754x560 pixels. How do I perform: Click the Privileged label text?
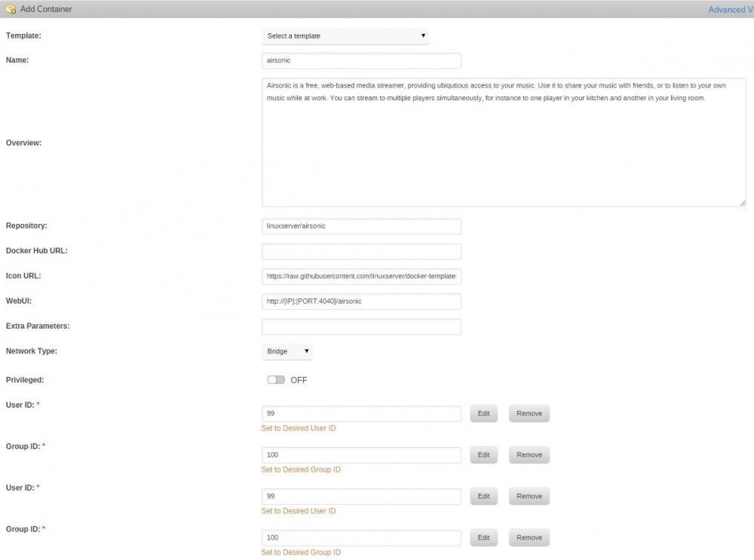click(x=25, y=380)
